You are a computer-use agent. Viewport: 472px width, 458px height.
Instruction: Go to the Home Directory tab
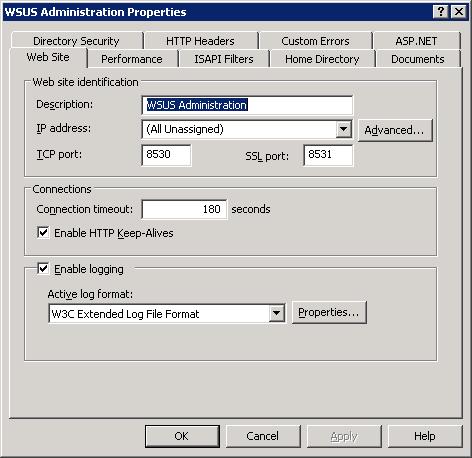(x=322, y=59)
